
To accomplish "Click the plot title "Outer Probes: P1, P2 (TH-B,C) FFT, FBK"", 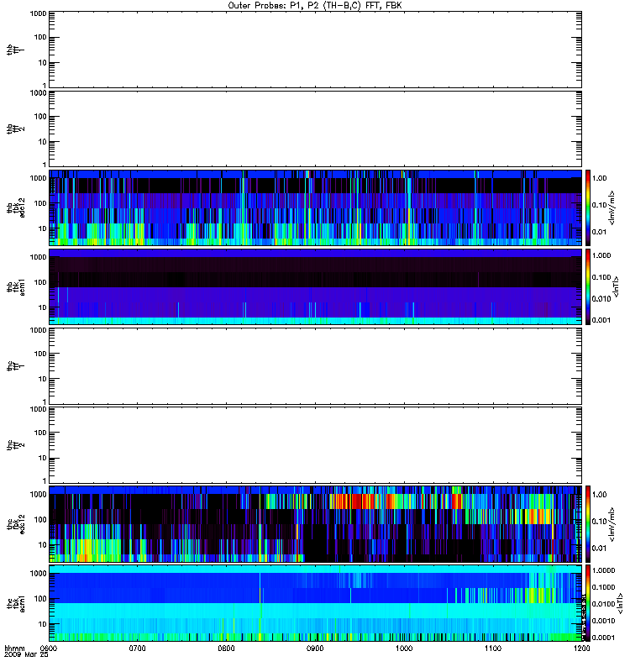I will point(315,6).
